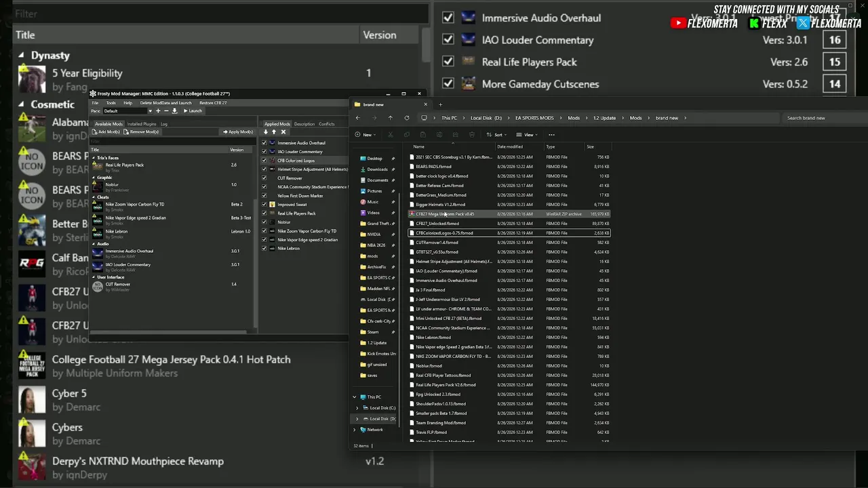Move applied mod up with the up arrow
This screenshot has width=868, height=488.
274,132
